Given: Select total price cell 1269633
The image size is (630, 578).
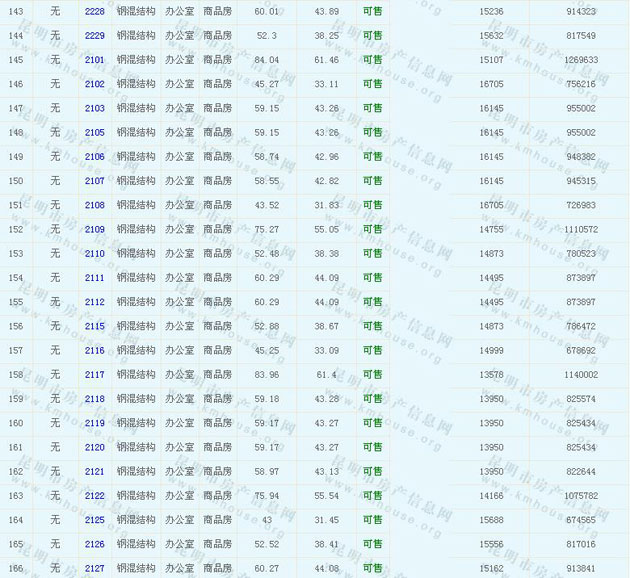Looking at the screenshot, I should click(x=581, y=60).
